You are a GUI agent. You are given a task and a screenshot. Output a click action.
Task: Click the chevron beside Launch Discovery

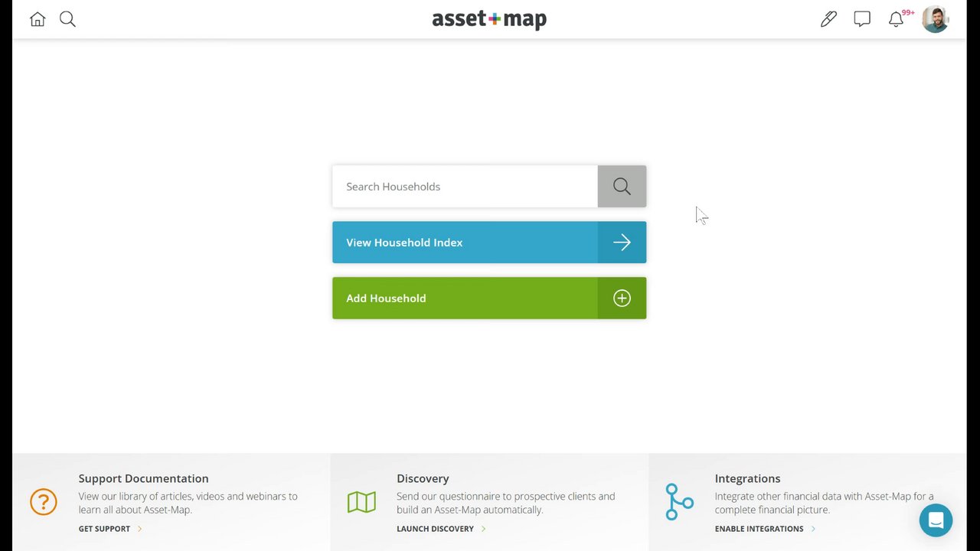click(483, 529)
